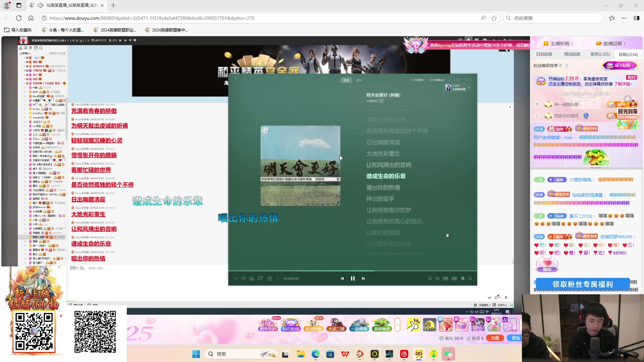The width and height of the screenshot is (644, 362).
Task: Send the pink gift box gift
Action: coord(462,325)
